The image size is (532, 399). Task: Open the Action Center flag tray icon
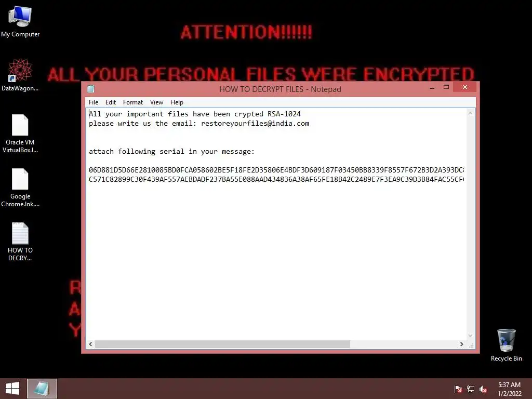click(458, 389)
